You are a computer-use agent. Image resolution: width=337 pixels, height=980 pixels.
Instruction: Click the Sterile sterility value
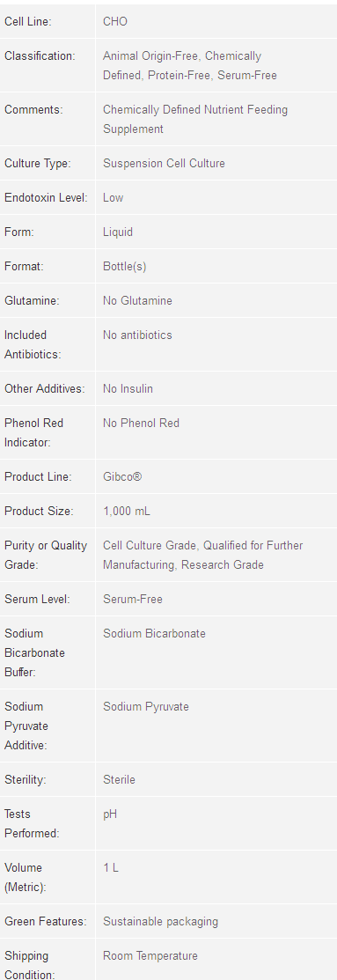(x=119, y=780)
